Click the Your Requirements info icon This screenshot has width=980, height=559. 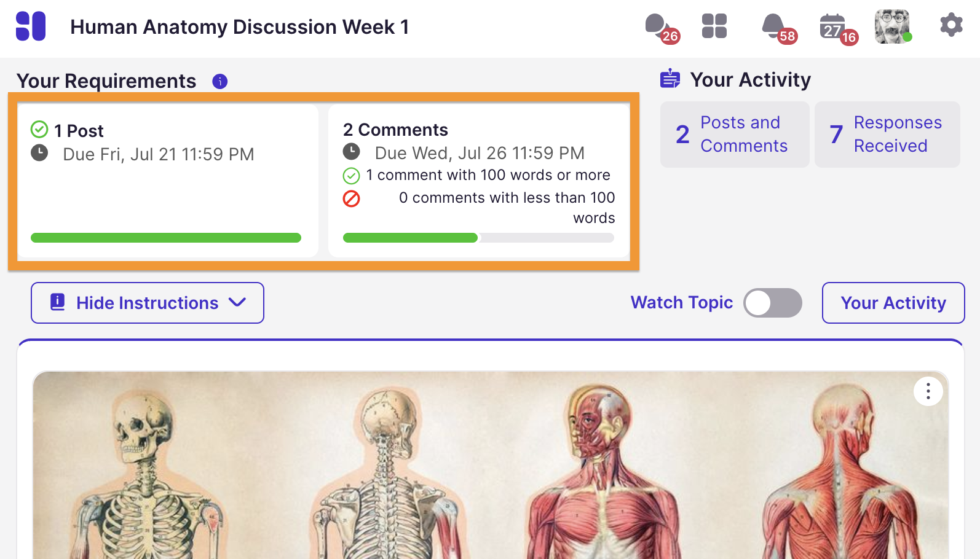(220, 81)
